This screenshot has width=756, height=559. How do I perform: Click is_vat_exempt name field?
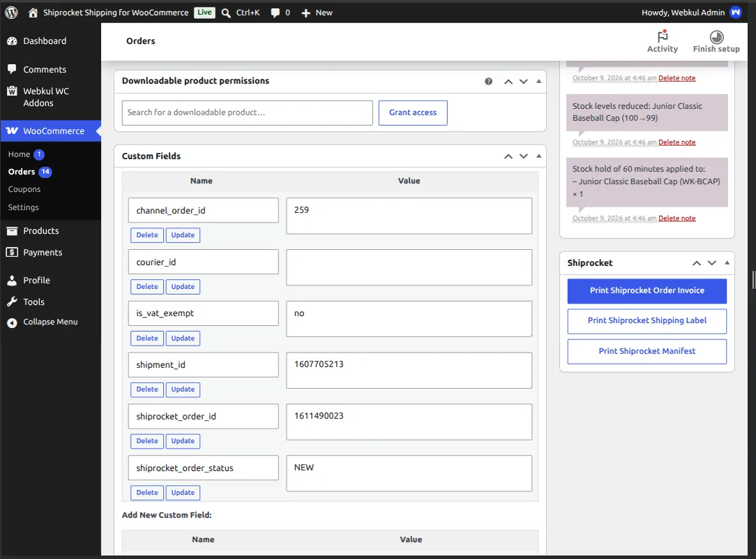click(204, 313)
